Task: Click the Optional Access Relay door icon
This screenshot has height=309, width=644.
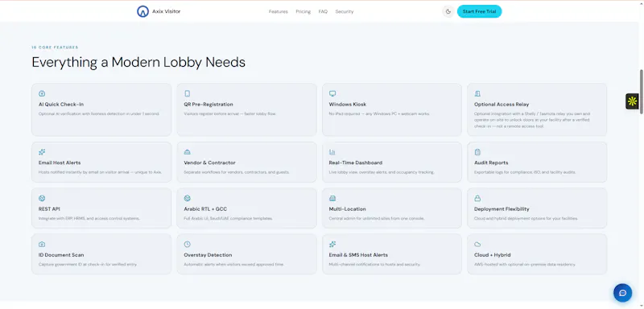Action: (x=477, y=93)
